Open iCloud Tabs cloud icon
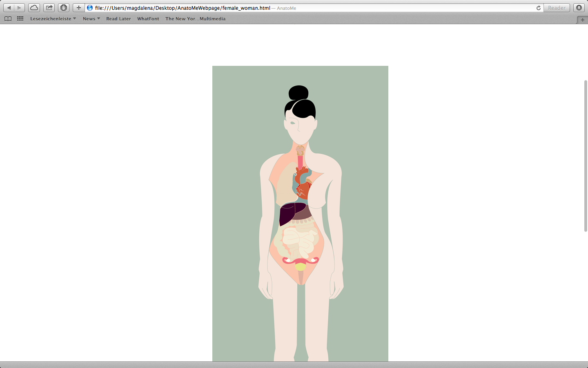This screenshot has width=588, height=368. pyautogui.click(x=34, y=8)
